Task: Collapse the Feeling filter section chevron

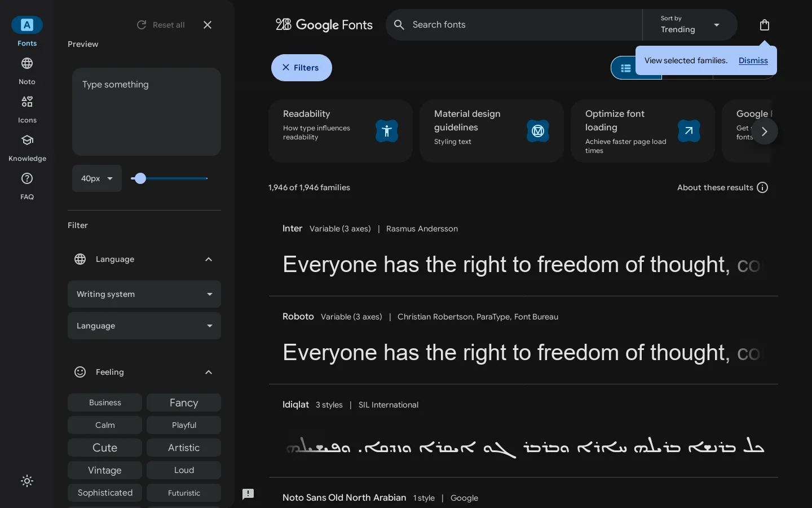Action: 209,372
